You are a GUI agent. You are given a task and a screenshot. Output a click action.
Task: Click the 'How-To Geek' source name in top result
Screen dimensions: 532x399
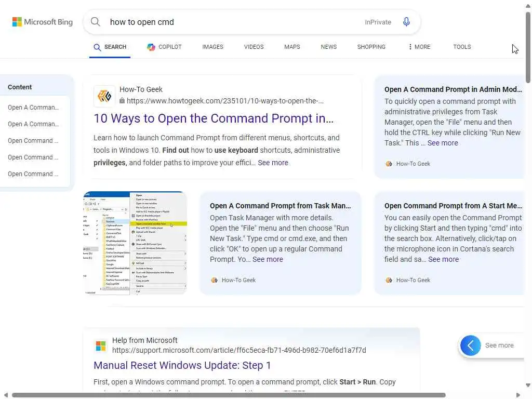pyautogui.click(x=141, y=89)
